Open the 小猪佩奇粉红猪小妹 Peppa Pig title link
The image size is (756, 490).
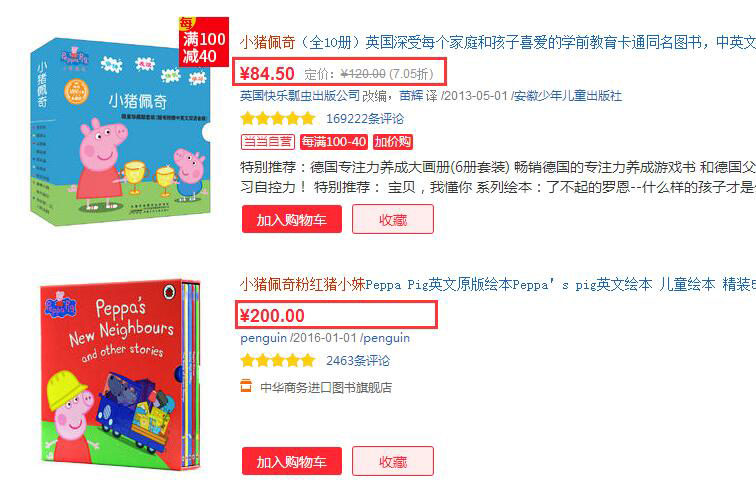(498, 285)
